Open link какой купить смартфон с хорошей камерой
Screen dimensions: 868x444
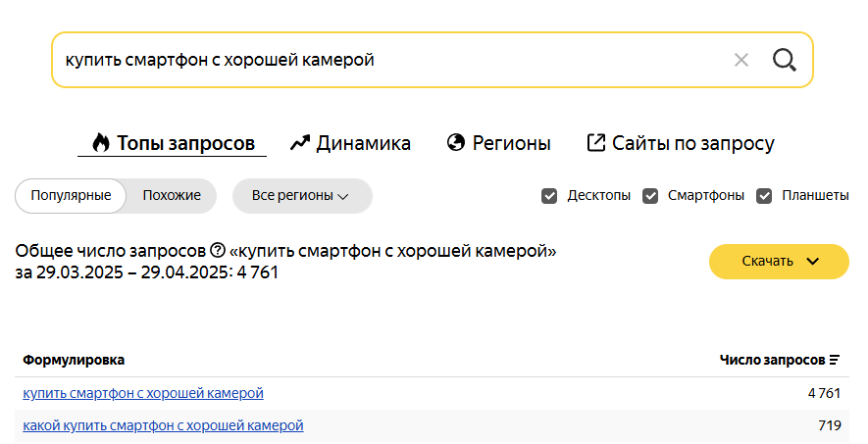163,425
